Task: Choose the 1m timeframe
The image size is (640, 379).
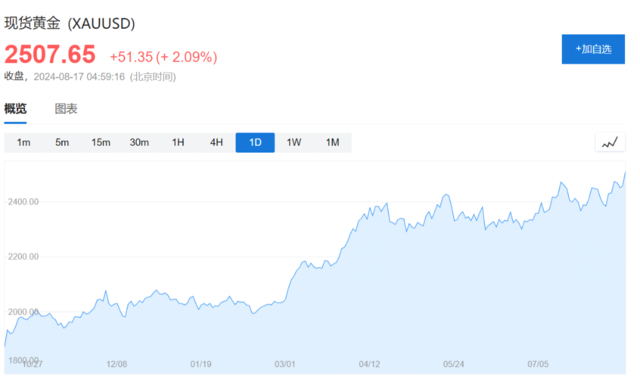Action: (23, 142)
